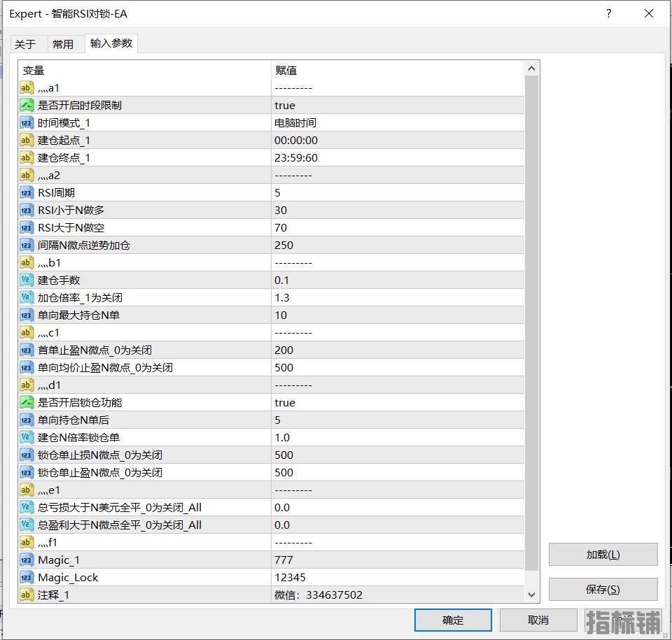The image size is (672, 640).
Task: Open the 关于 tab
Action: click(25, 44)
